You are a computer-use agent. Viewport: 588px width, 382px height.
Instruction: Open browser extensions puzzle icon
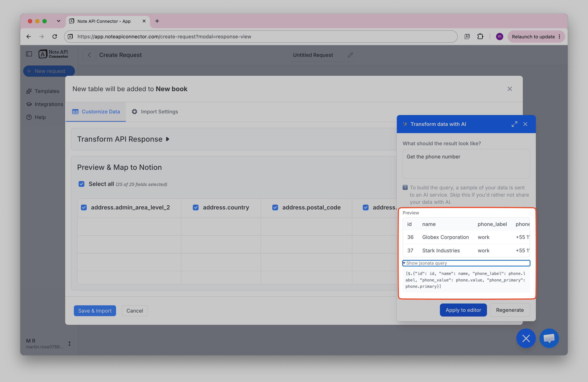coord(480,37)
